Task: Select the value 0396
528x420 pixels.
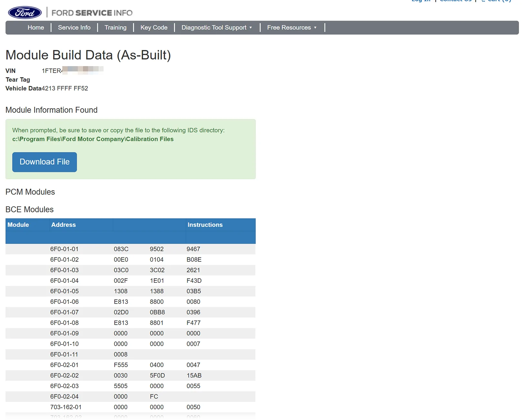Action: [x=193, y=312]
